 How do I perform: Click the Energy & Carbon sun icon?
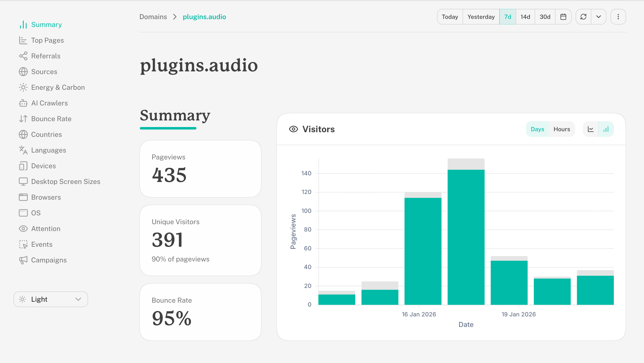pyautogui.click(x=23, y=87)
